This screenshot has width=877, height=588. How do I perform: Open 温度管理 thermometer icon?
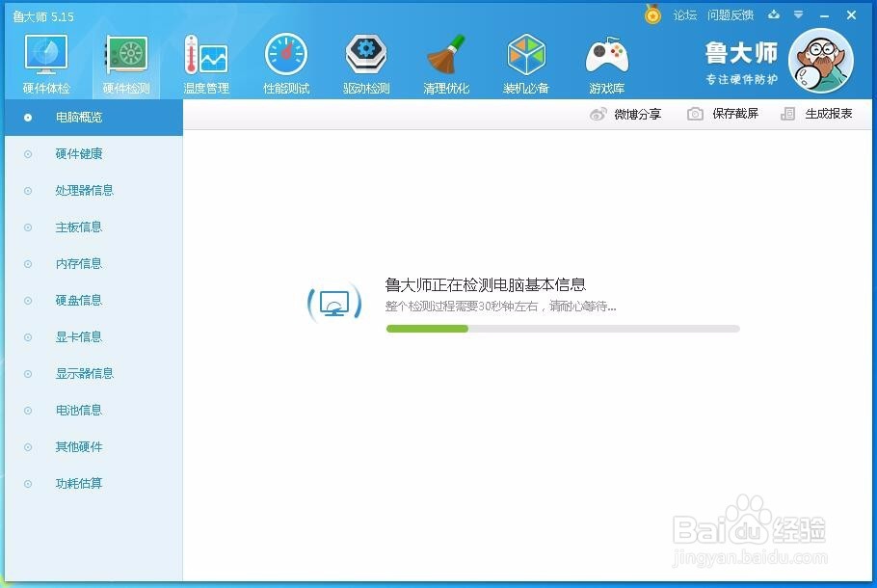206,54
